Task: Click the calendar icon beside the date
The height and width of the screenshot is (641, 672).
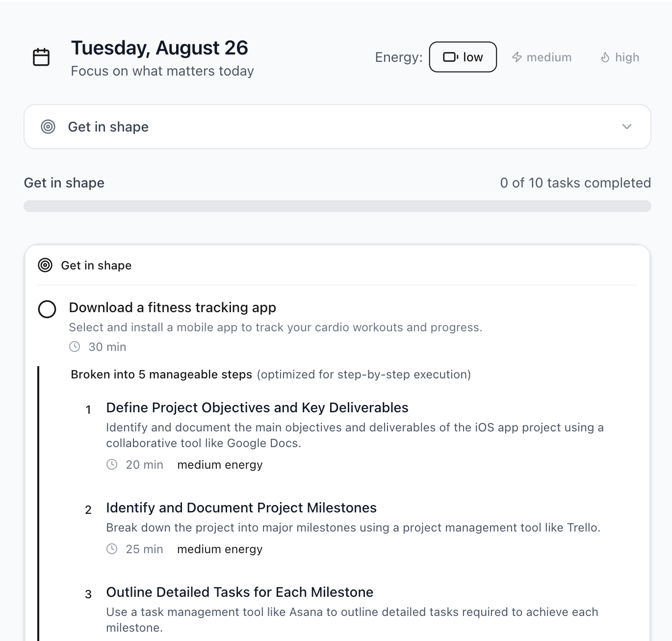Action: (x=41, y=57)
